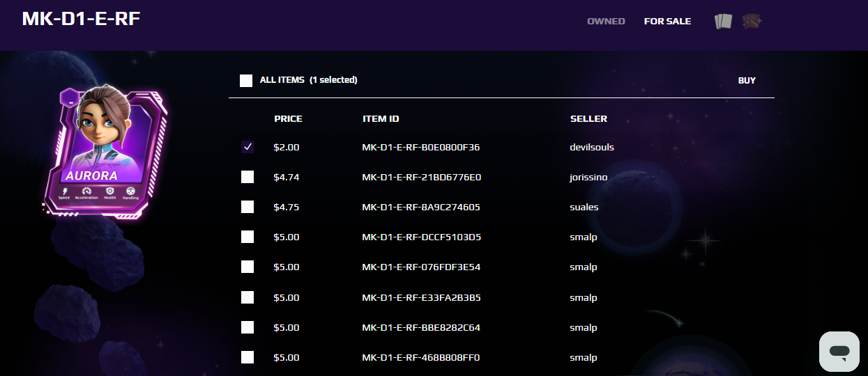Click the SELLER column header

pos(588,118)
